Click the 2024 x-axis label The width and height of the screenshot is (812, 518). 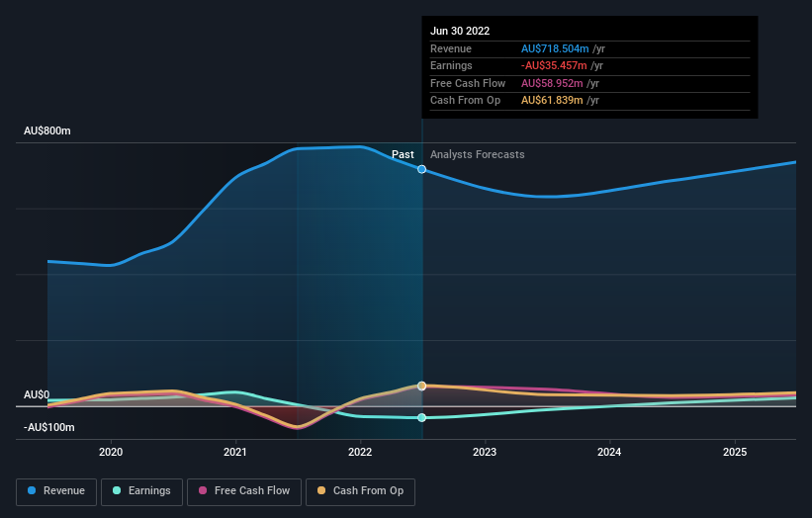pyautogui.click(x=609, y=453)
